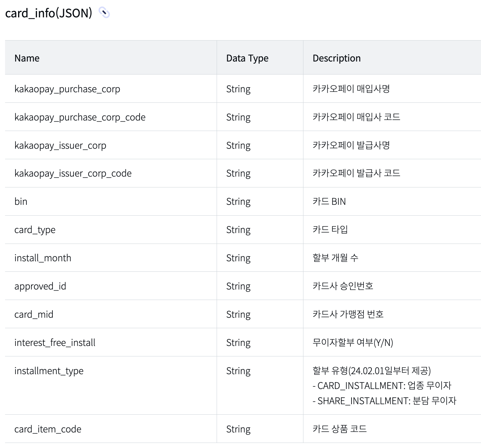This screenshot has height=448, width=481.
Task: Select the card_info(JSON) heading text
Action: pyautogui.click(x=49, y=13)
